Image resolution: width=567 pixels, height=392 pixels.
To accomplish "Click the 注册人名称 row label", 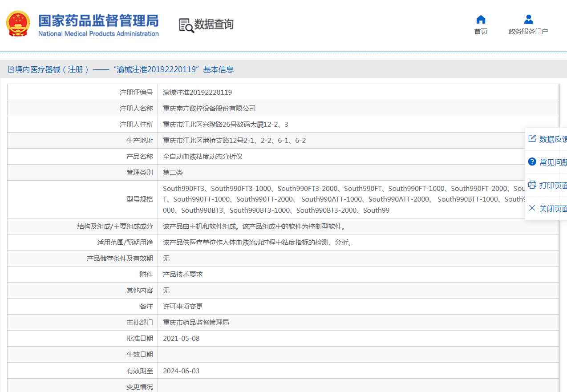I will 136,109.
